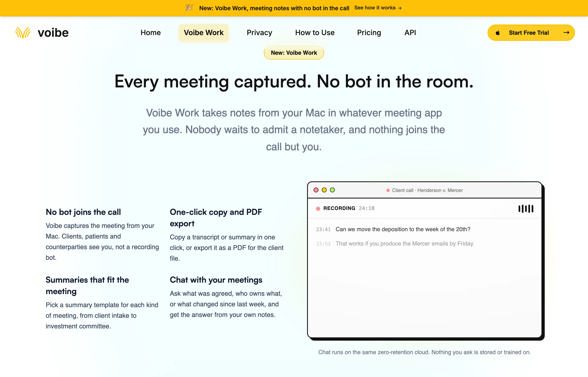Click the RECORDING label
This screenshot has height=377, width=588.
coord(339,208)
